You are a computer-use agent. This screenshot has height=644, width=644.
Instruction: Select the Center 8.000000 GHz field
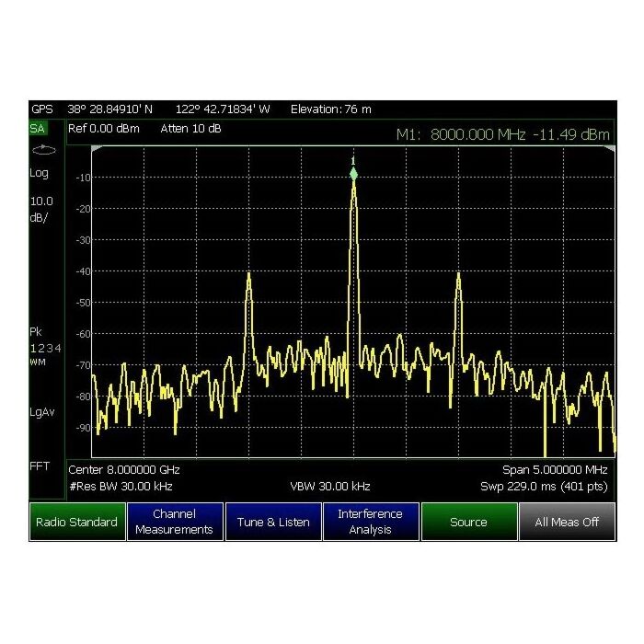pyautogui.click(x=131, y=469)
